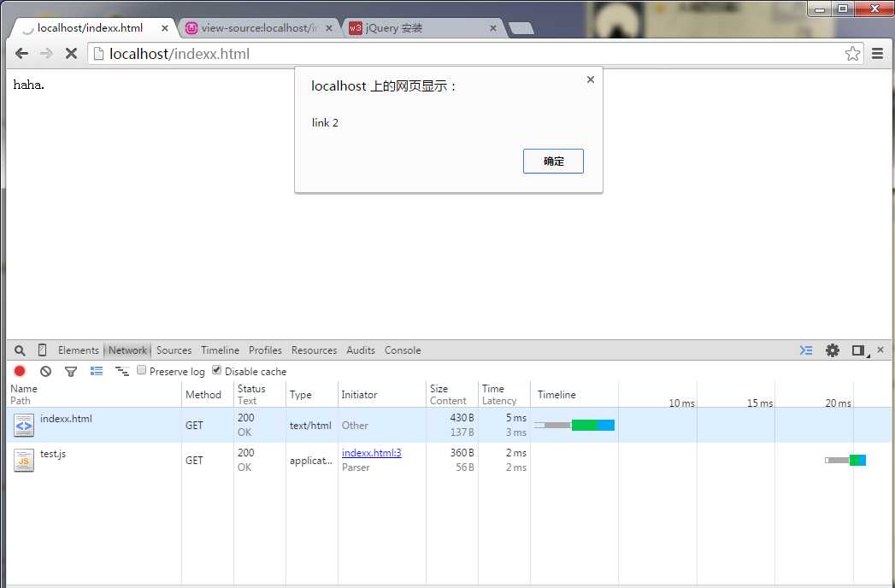Click the HTML file icon for indexx.html
The image size is (895, 588).
click(x=24, y=426)
